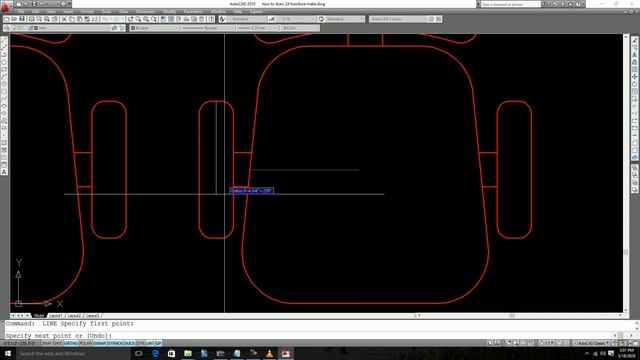Switch to the Model tab
Screen dimensions: 640x360
tap(39, 316)
